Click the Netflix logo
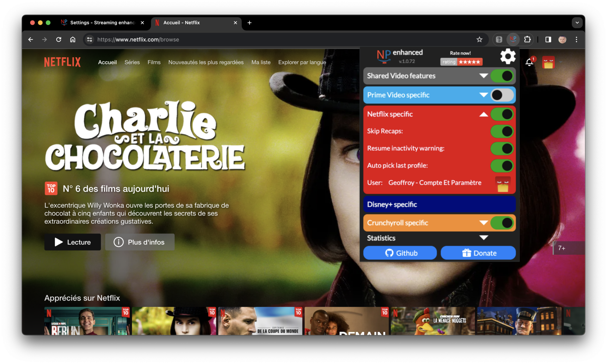This screenshot has height=364, width=607. coord(62,62)
